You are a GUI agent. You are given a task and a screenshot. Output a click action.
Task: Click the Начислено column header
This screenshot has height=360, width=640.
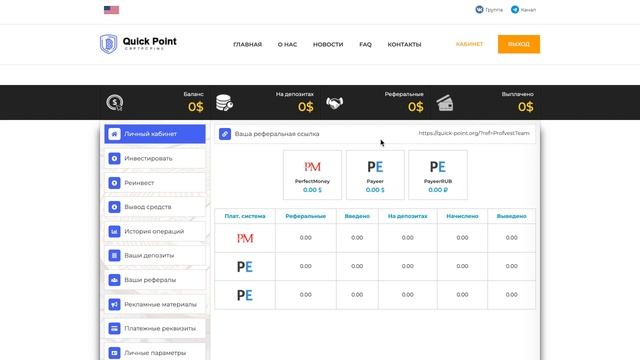pos(462,216)
